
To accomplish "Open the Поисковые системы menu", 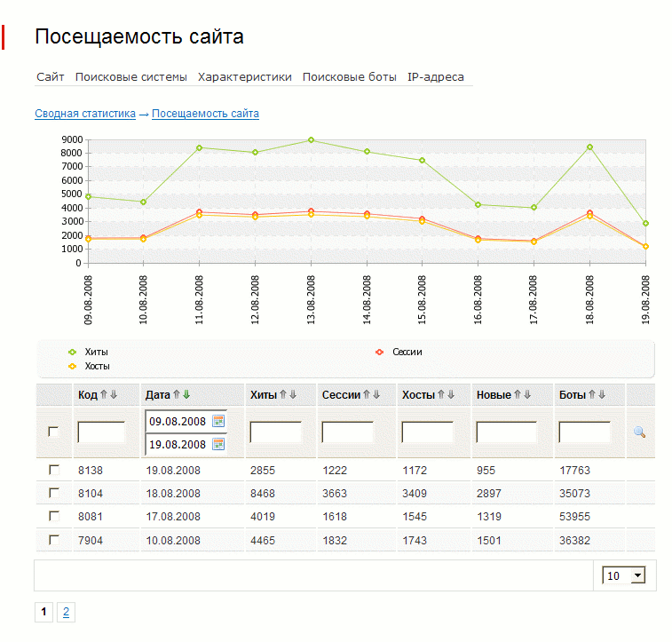I will point(130,77).
